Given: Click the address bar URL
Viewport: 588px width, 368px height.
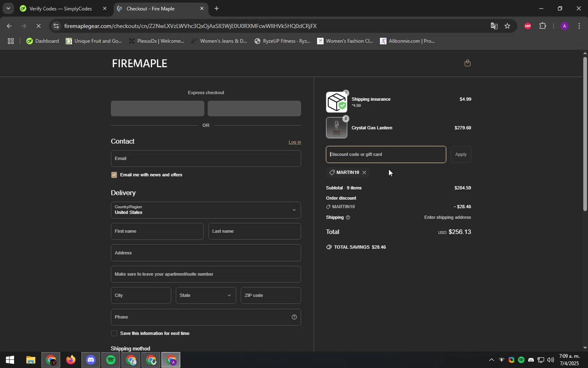Looking at the screenshot, I should pyautogui.click(x=191, y=26).
